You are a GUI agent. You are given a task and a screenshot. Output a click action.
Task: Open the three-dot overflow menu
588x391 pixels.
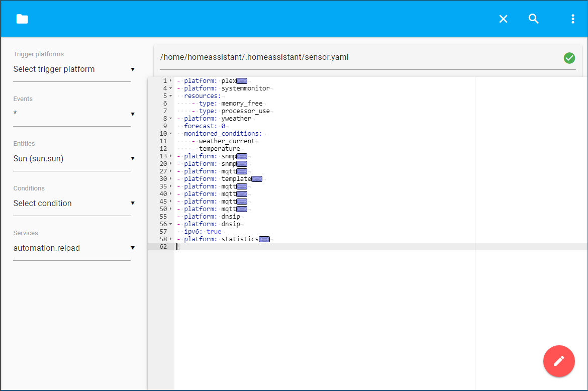tap(572, 19)
